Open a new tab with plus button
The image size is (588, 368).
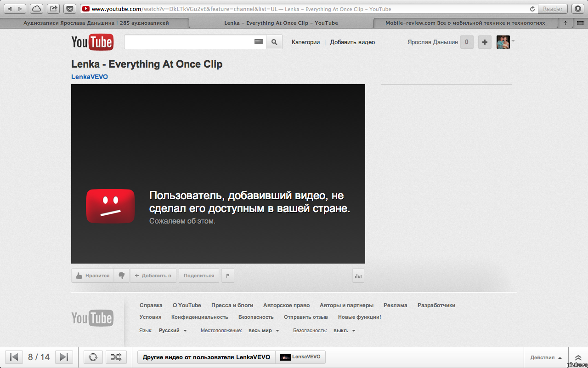click(x=565, y=23)
